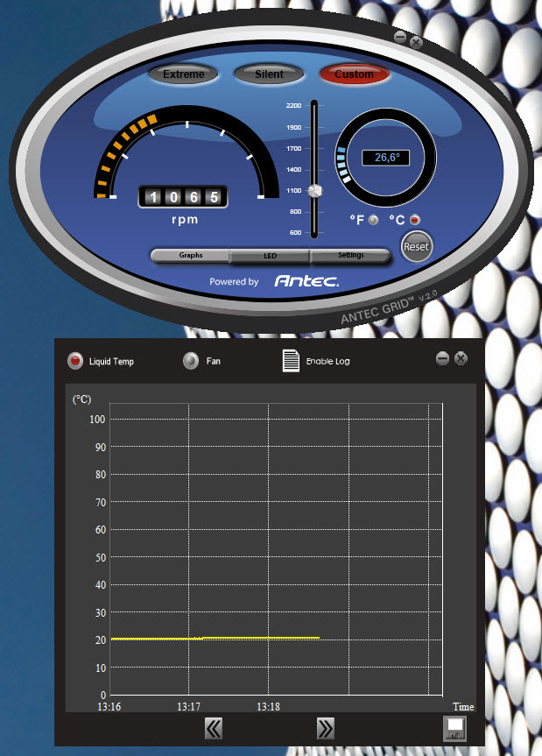Open the Settings tab
This screenshot has width=542, height=756.
(350, 256)
